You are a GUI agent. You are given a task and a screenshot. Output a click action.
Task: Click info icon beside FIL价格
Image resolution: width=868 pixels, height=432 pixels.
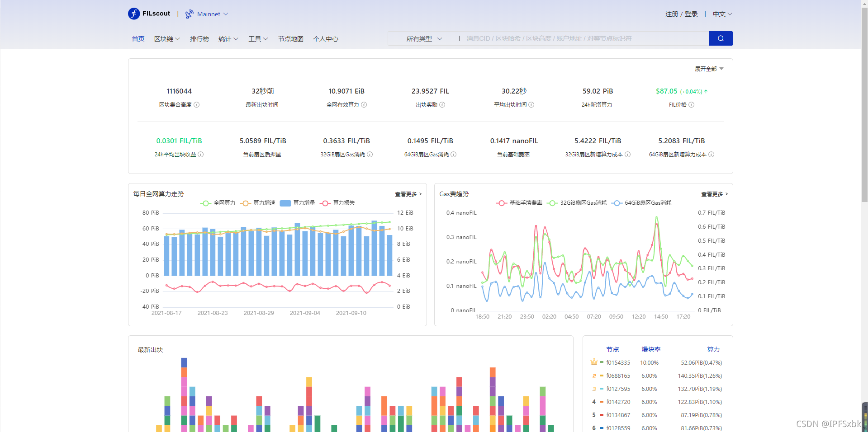(x=692, y=105)
